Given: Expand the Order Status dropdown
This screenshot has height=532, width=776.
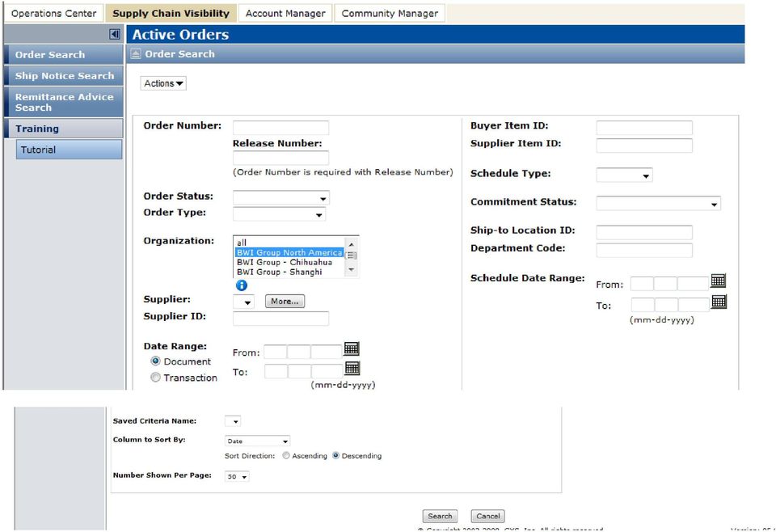Looking at the screenshot, I should pos(280,198).
